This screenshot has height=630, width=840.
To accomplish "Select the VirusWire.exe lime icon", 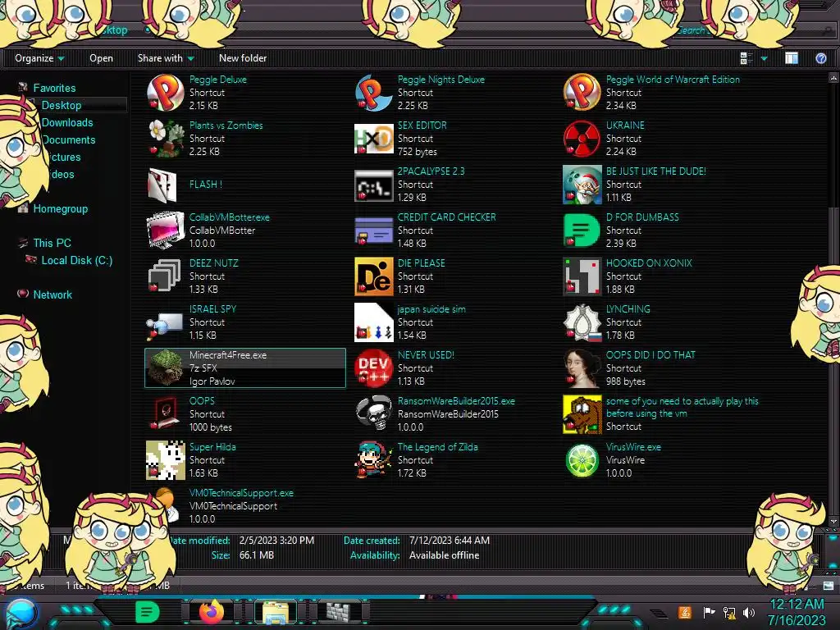I will [582, 460].
